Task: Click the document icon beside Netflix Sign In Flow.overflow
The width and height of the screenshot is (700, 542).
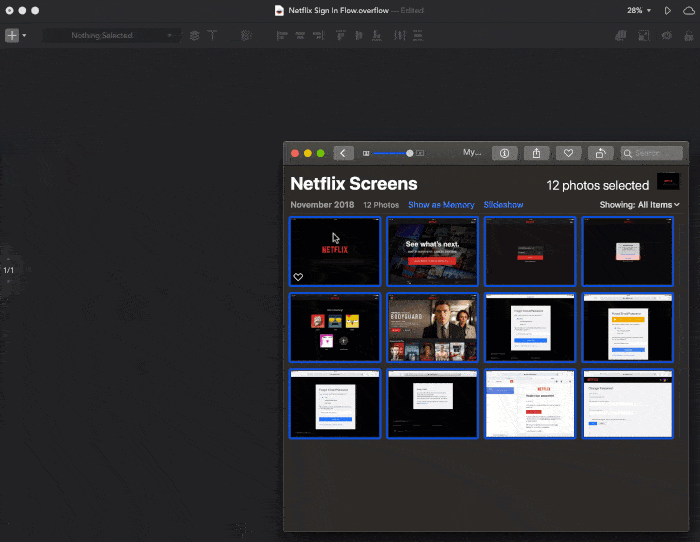Action: 279,10
